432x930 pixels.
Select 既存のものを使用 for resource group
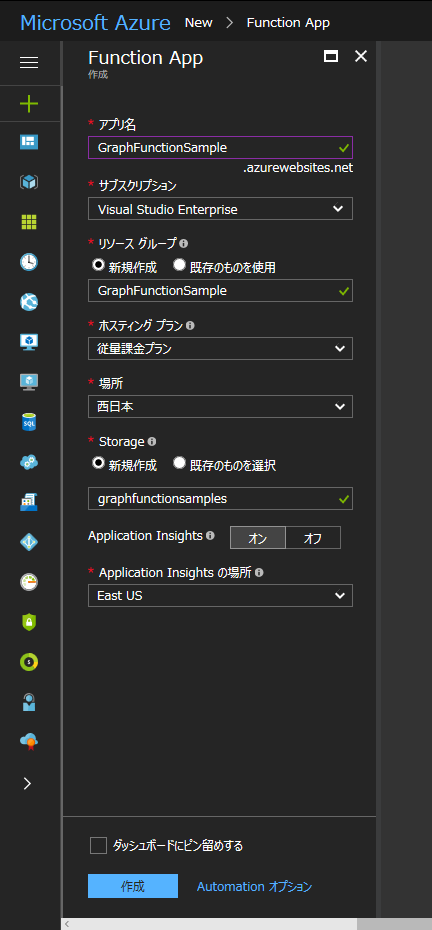coord(224,267)
